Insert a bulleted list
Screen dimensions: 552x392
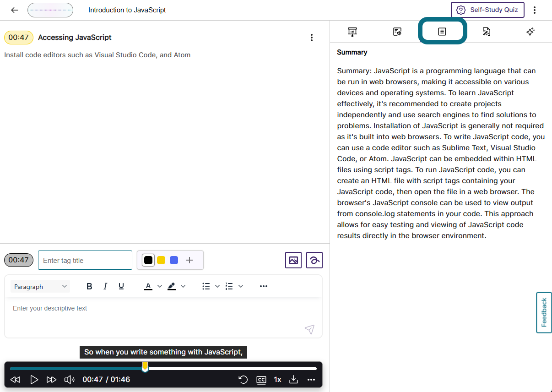click(206, 286)
